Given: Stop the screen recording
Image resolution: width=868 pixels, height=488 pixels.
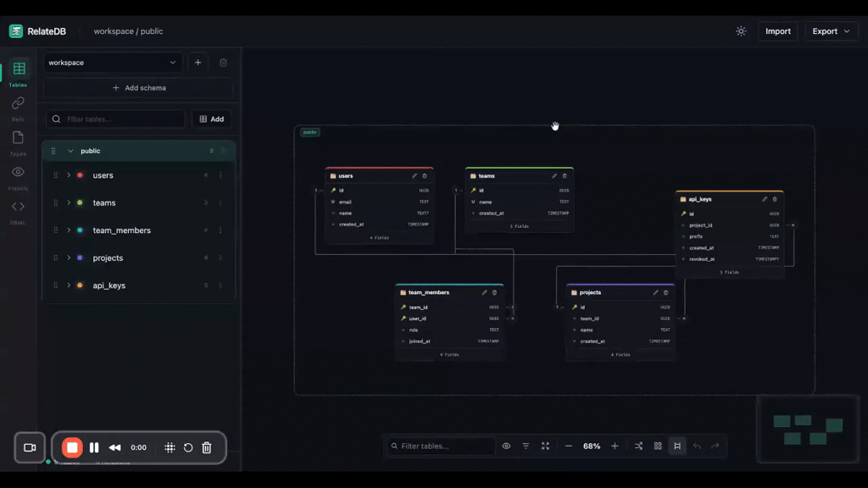Looking at the screenshot, I should tap(72, 447).
